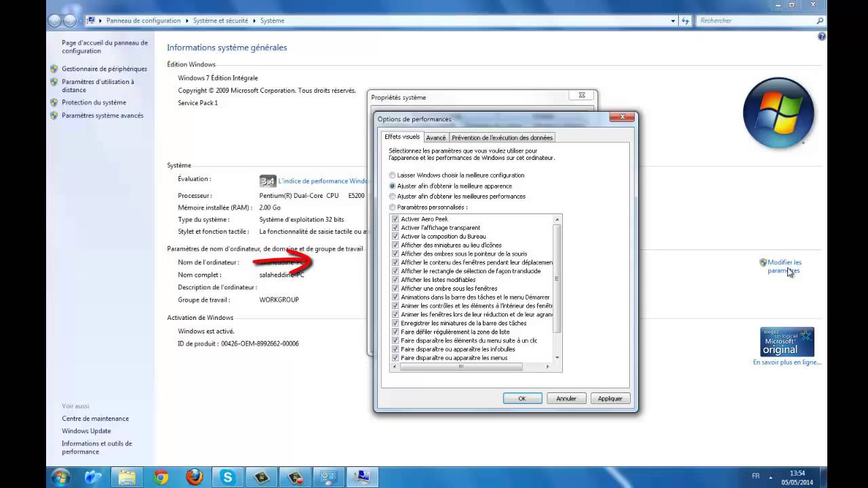Click shield icon next to Modifier les paramètres
The image size is (868, 488).
763,262
